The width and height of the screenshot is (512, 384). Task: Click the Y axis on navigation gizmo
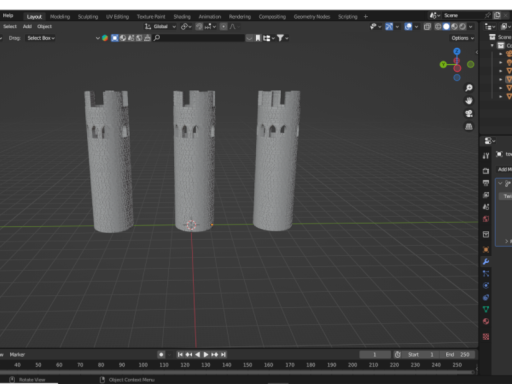point(443,64)
